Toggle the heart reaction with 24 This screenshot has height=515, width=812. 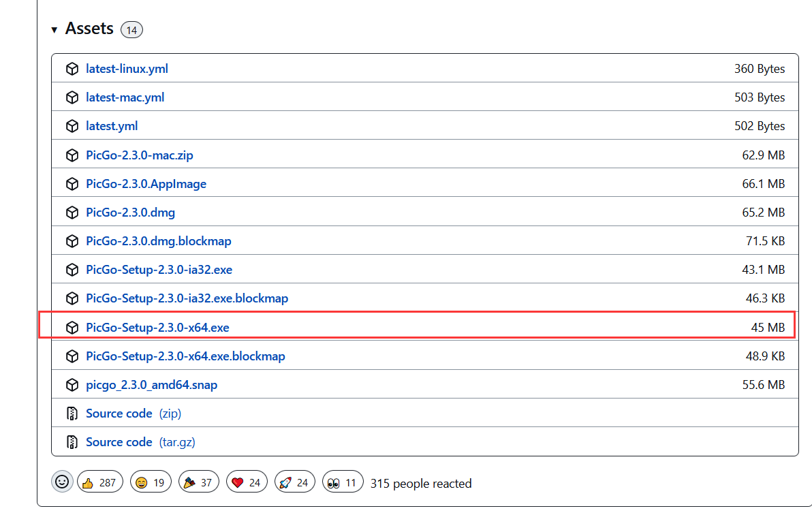coord(247,482)
